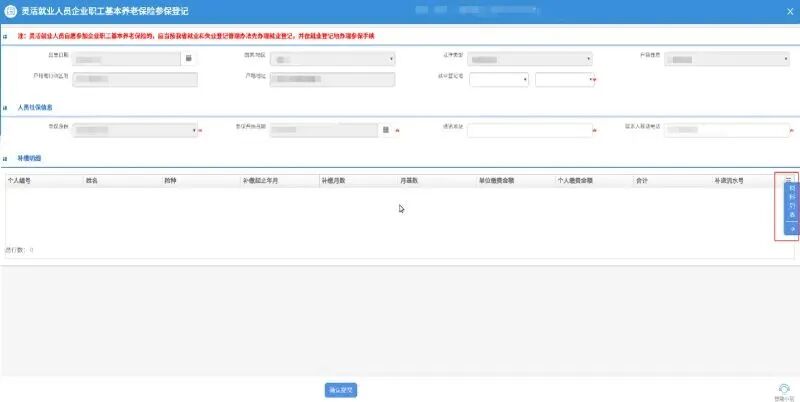
Task: Click the arrow on the blue side tab
Action: tap(792, 229)
